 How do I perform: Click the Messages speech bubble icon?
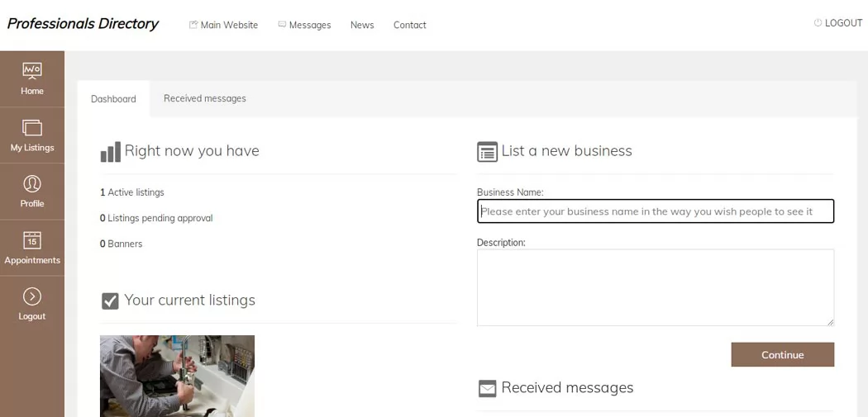coord(282,24)
